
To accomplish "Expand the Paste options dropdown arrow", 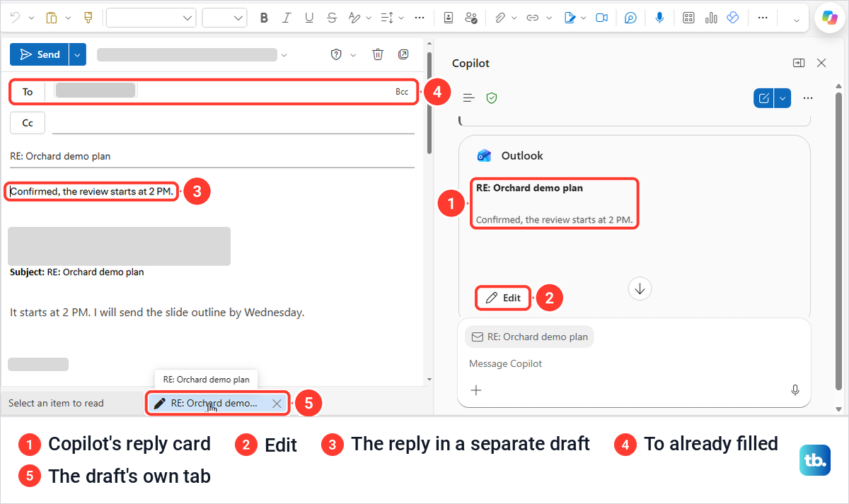I will tap(68, 18).
